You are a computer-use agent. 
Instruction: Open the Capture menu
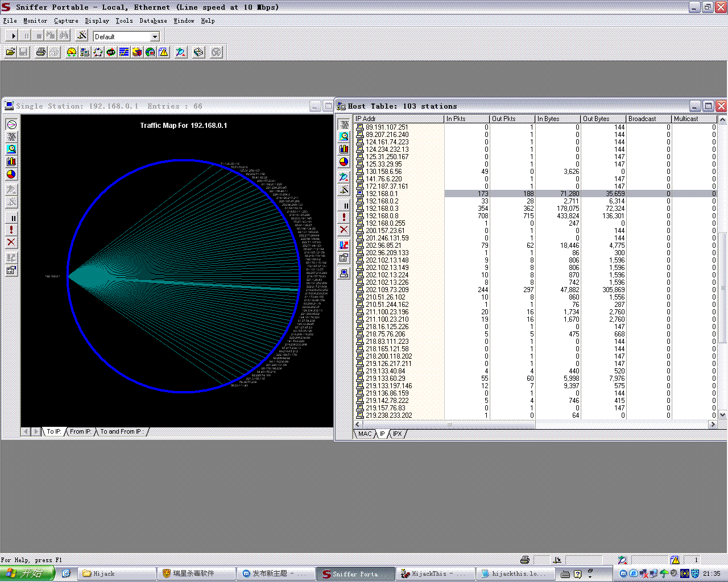click(66, 20)
